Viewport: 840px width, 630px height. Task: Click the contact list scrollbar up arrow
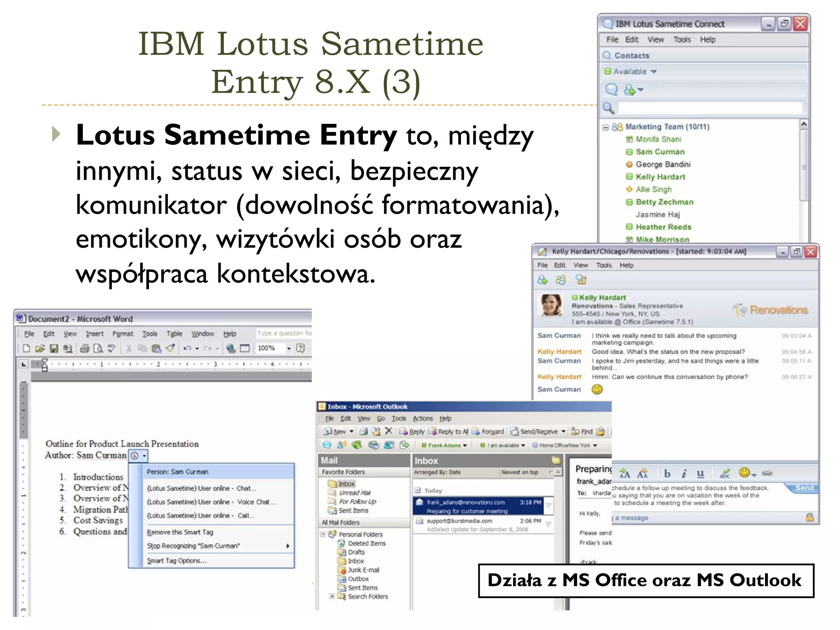coord(804,124)
